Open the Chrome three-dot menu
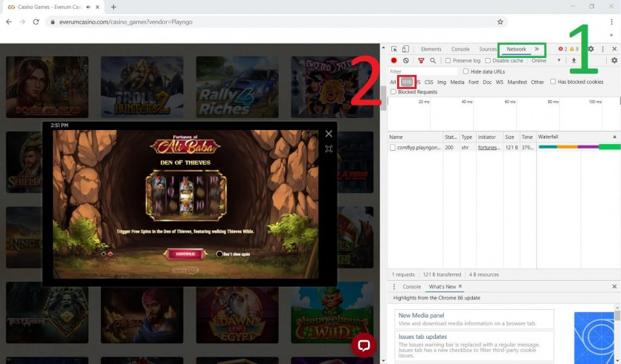 611,22
